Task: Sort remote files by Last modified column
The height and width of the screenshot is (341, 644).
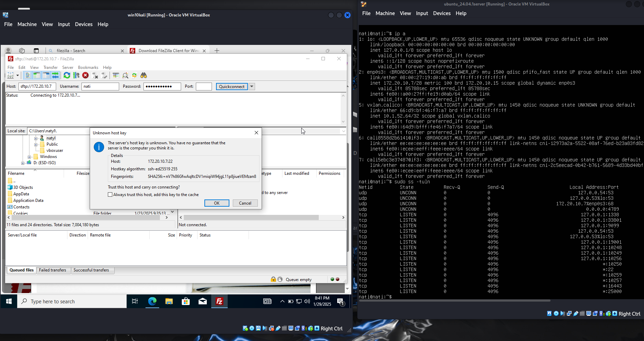Action: pyautogui.click(x=296, y=173)
